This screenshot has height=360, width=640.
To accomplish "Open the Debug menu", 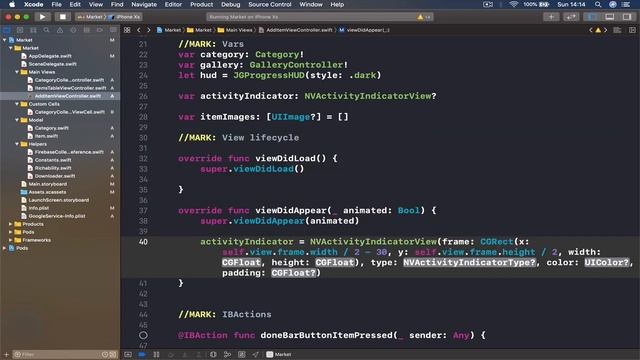I will 231,4.
